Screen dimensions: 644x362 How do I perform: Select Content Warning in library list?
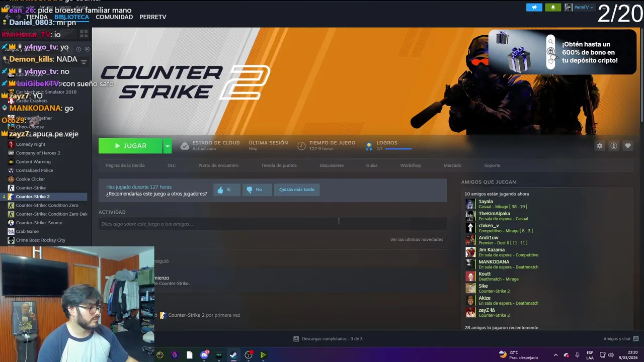click(33, 162)
